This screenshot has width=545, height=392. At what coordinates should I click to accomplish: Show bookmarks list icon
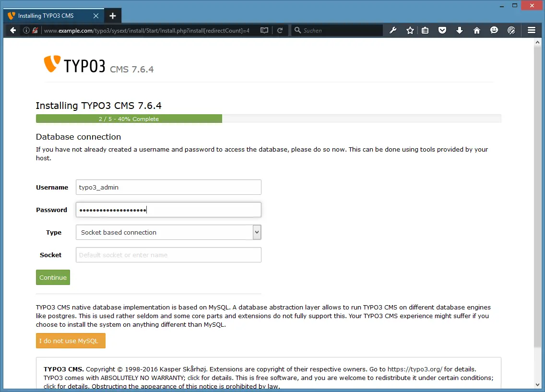tap(425, 30)
